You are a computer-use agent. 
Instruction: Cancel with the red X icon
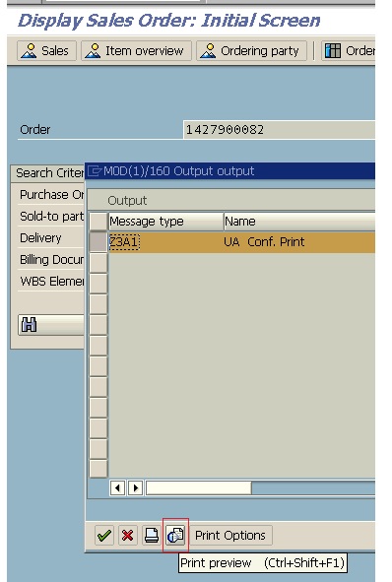coord(128,536)
